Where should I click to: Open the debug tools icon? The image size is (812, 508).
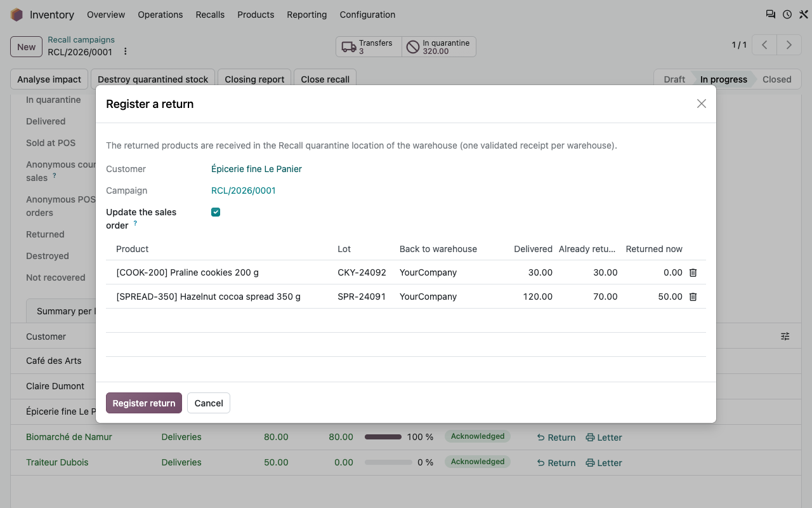(804, 15)
